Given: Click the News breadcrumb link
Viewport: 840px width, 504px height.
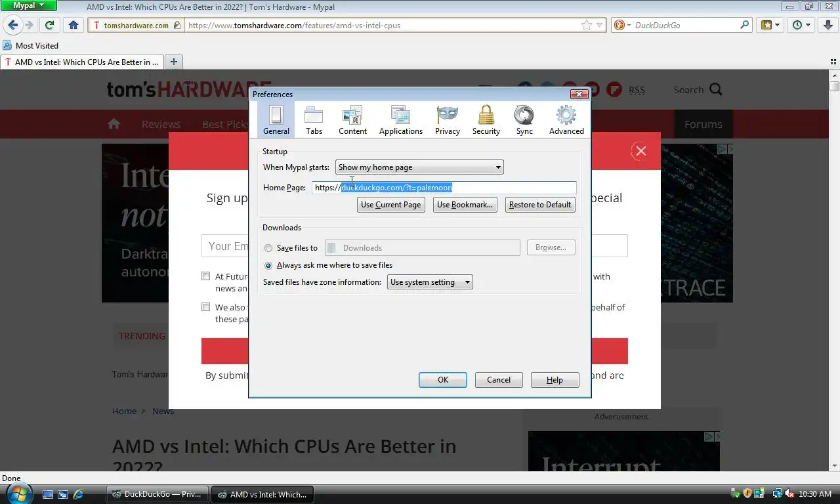Looking at the screenshot, I should 163,411.
